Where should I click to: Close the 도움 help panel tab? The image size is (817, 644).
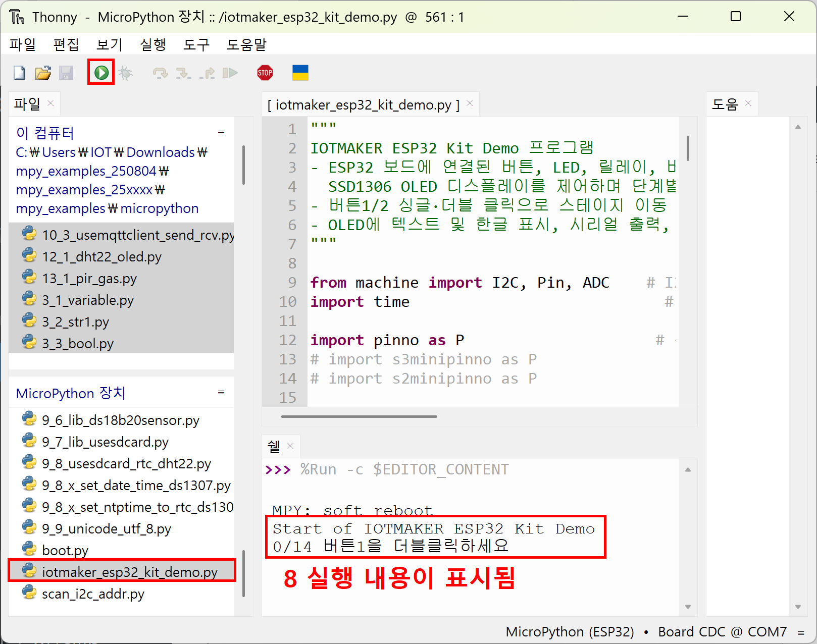[748, 103]
